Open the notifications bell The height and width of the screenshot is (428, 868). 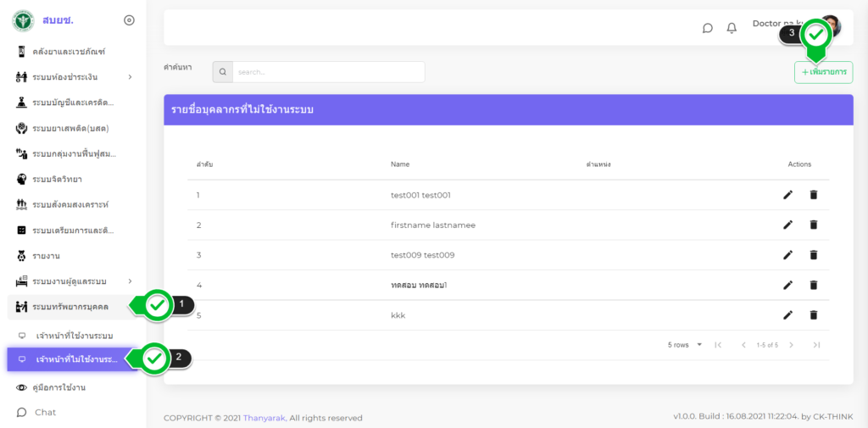point(732,28)
